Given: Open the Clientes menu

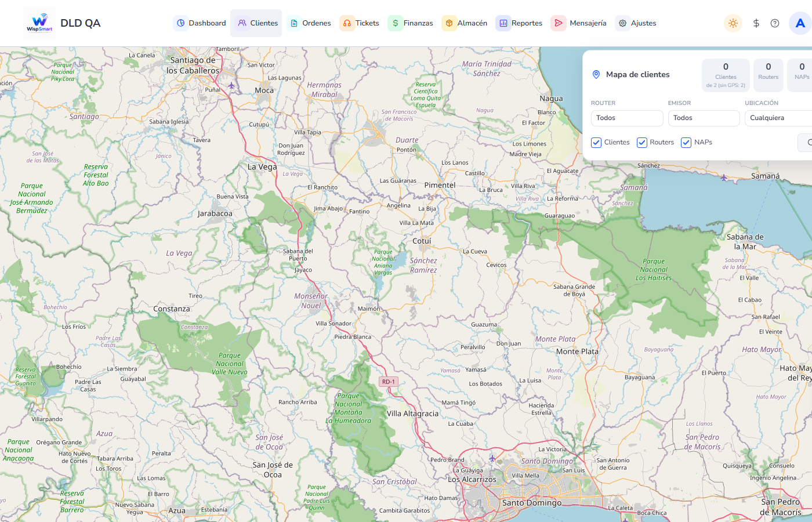Looking at the screenshot, I should click(256, 23).
